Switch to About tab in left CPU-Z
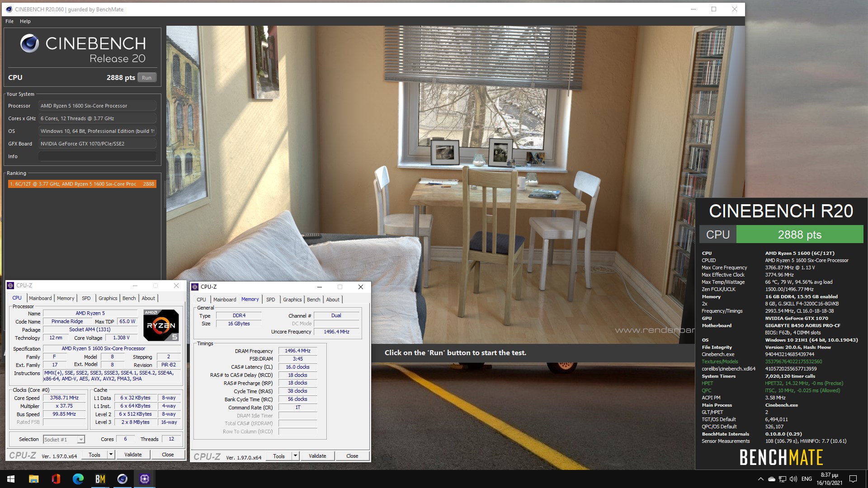Image resolution: width=868 pixels, height=488 pixels. click(148, 298)
